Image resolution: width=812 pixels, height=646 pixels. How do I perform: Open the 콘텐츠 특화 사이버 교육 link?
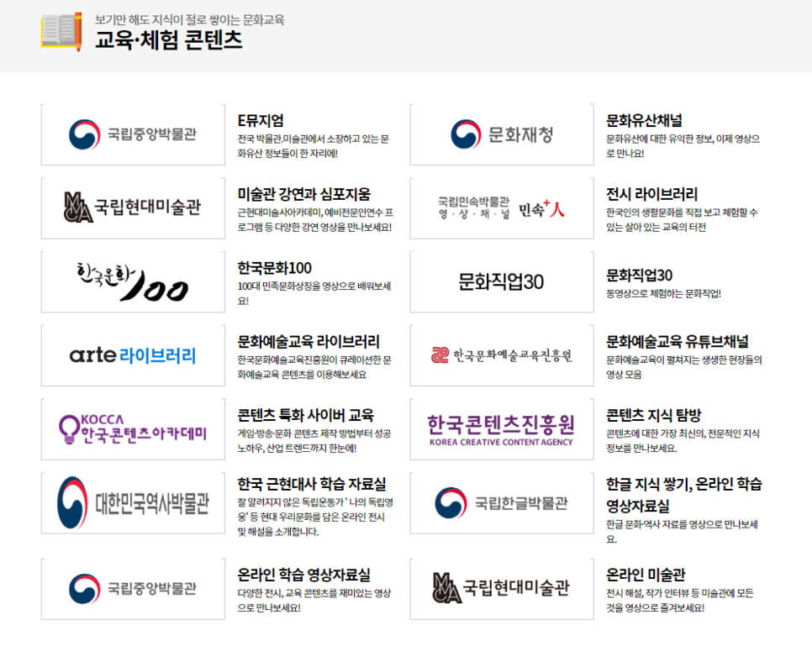click(x=305, y=415)
